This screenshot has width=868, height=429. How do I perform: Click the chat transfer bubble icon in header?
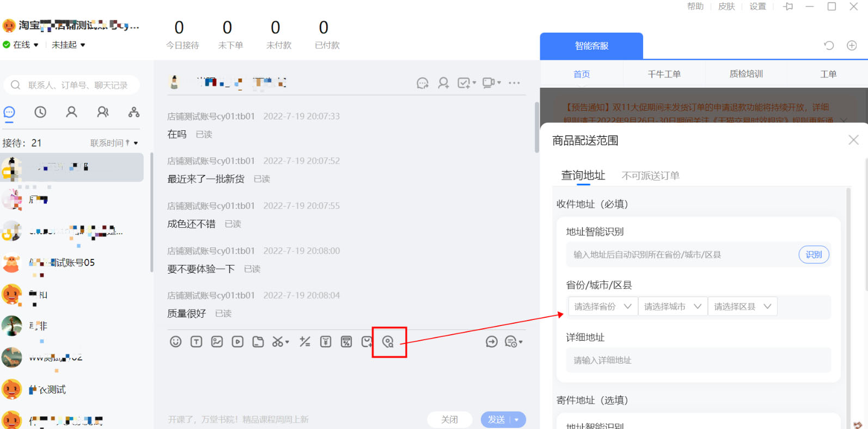[423, 83]
